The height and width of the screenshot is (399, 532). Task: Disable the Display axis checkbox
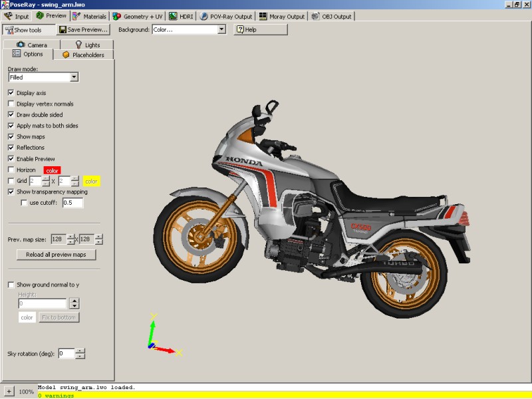point(11,93)
